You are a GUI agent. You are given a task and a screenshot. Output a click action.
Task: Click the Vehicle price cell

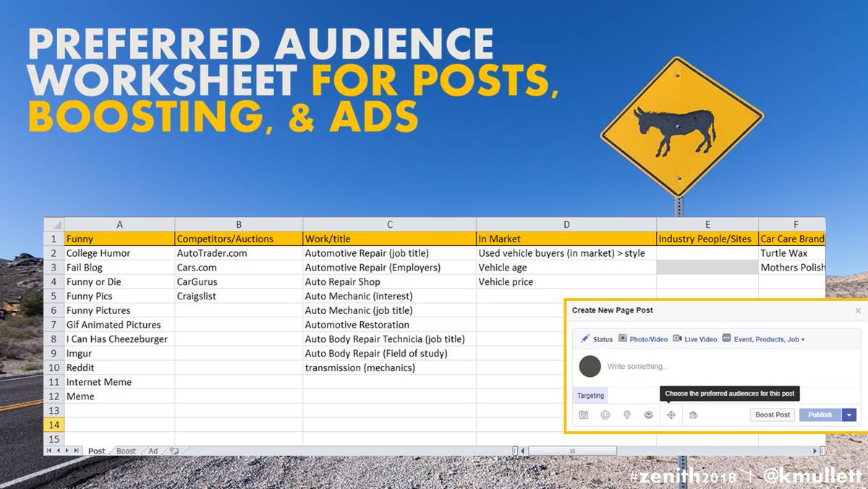[566, 282]
